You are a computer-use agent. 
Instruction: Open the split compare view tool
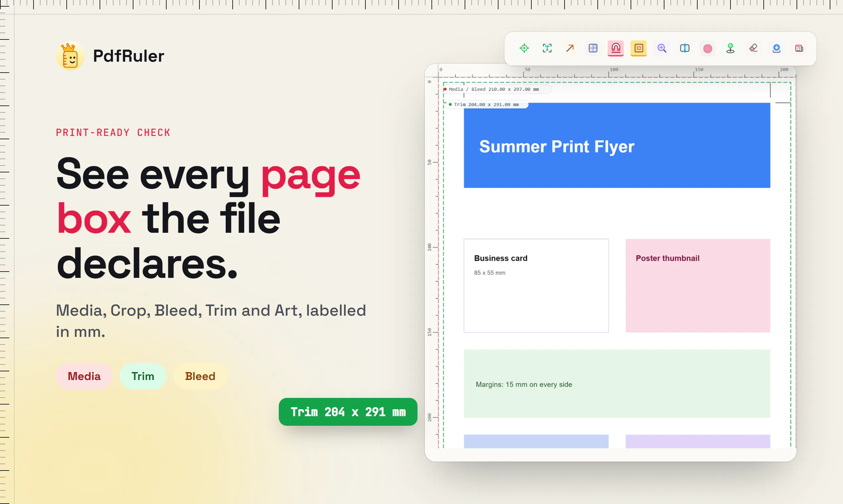click(685, 48)
